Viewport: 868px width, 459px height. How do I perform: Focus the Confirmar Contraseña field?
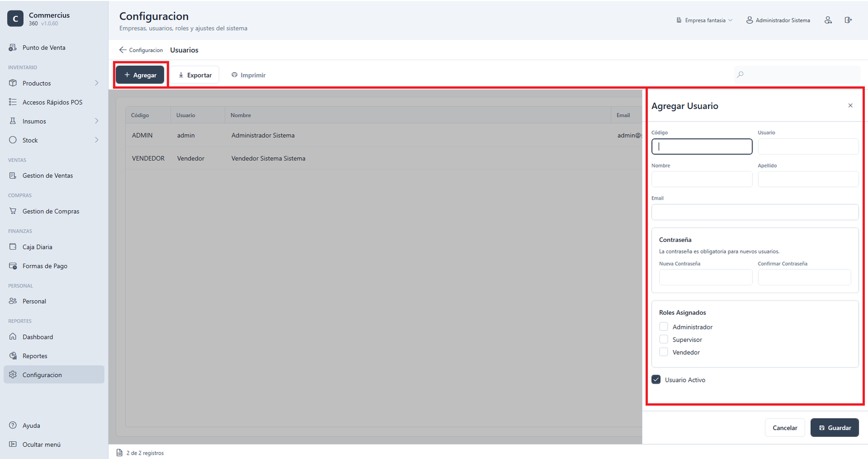[x=805, y=277]
